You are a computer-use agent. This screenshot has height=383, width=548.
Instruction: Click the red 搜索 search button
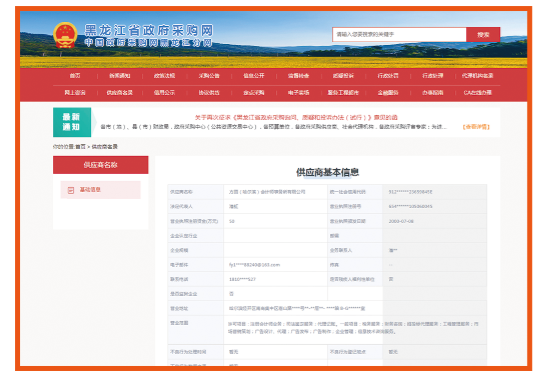[483, 35]
